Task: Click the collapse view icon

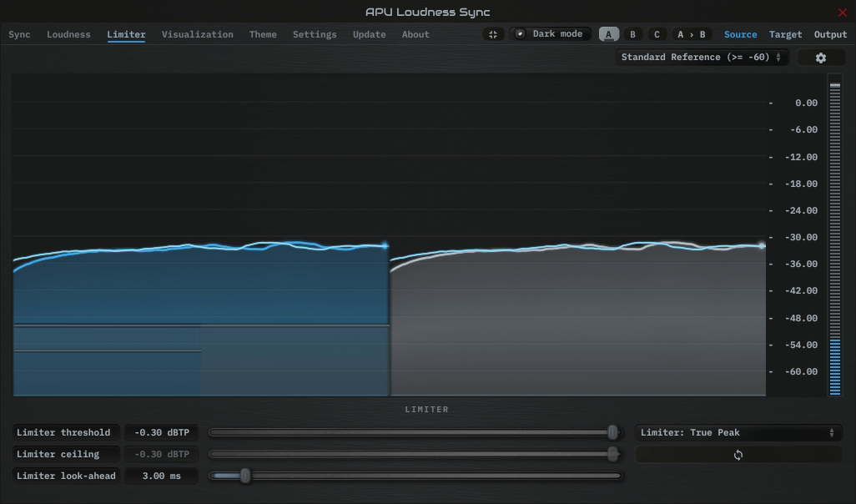Action: (x=493, y=34)
